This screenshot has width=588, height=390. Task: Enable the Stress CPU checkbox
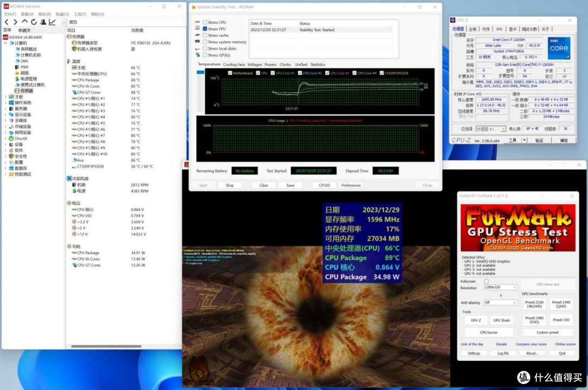(x=205, y=22)
